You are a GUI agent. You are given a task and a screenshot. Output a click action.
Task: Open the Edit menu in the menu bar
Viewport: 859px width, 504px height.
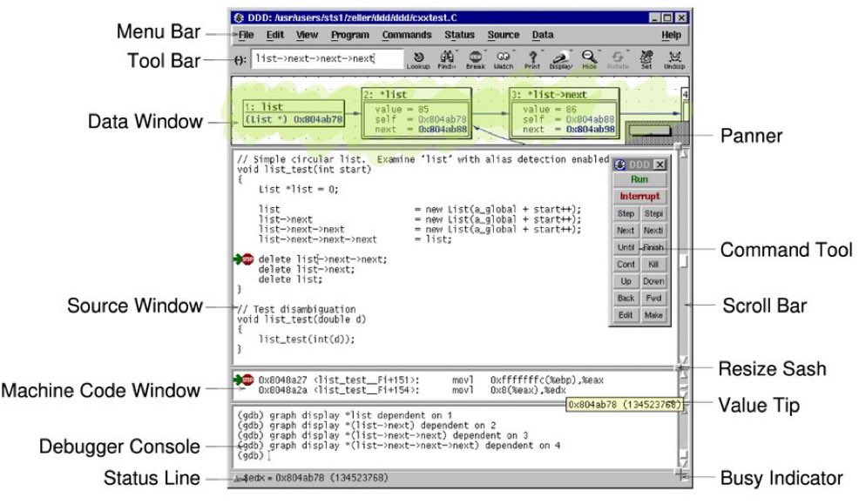[275, 35]
